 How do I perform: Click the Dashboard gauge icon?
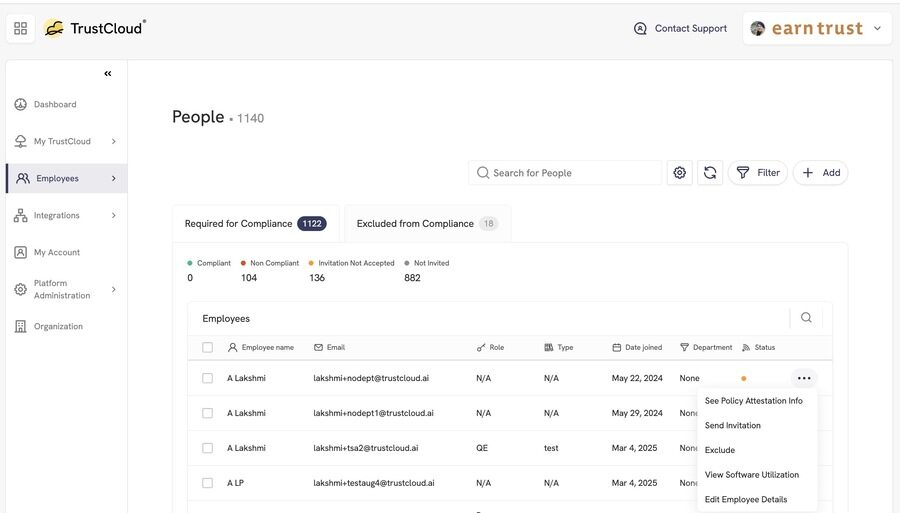21,104
